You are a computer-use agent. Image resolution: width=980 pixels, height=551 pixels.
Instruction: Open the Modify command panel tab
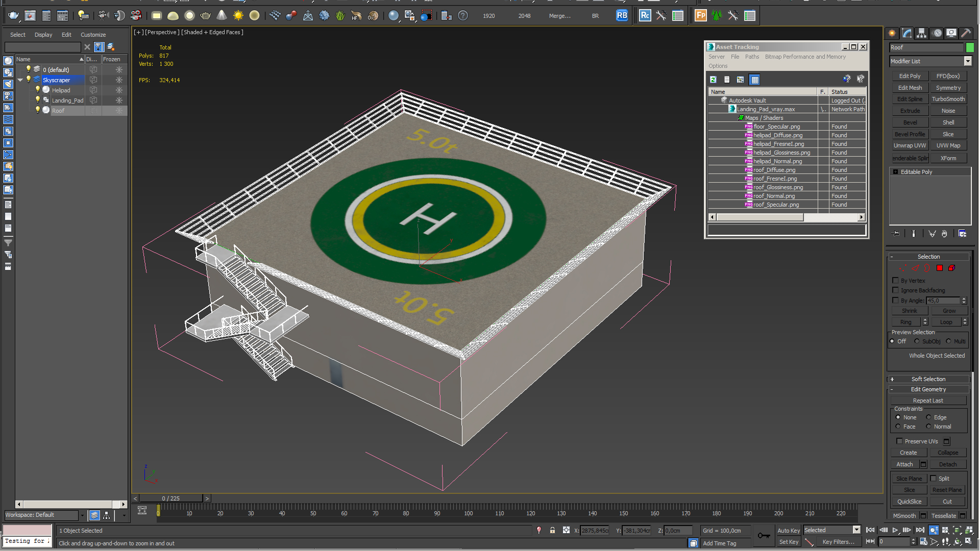[906, 33]
